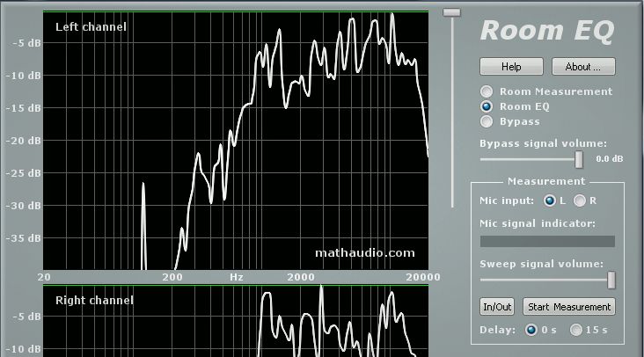Open the Help button
The height and width of the screenshot is (357, 644).
[511, 67]
